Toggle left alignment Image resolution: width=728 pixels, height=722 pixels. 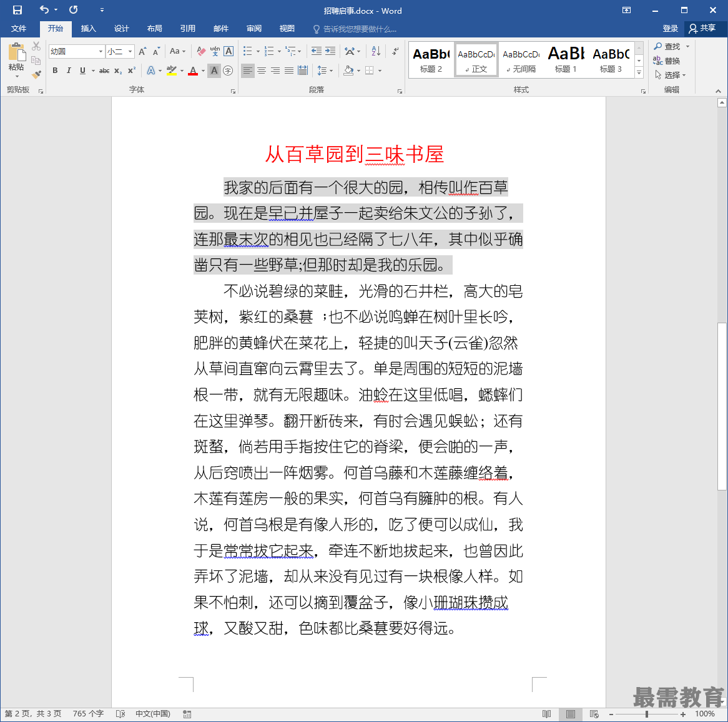pyautogui.click(x=248, y=71)
